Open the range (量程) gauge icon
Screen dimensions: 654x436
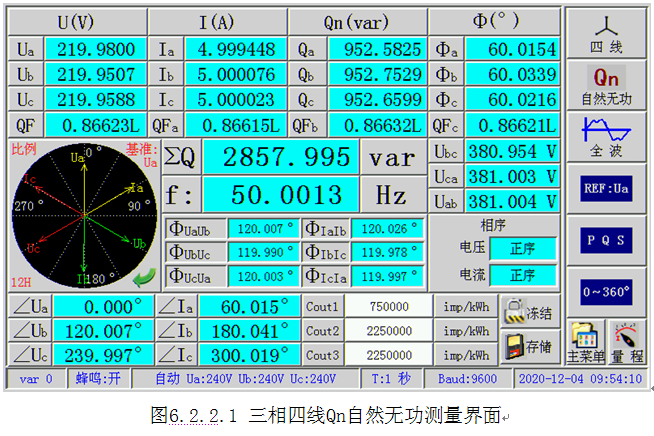626,343
